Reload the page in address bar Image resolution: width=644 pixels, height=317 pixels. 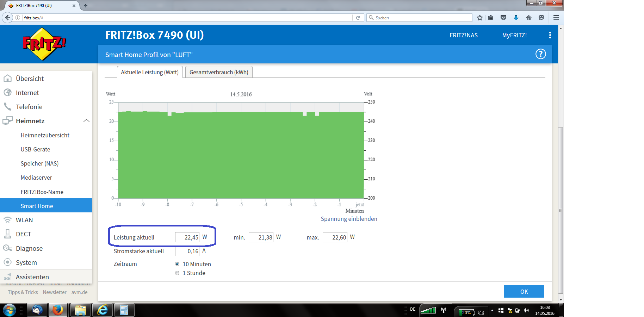[x=358, y=18]
